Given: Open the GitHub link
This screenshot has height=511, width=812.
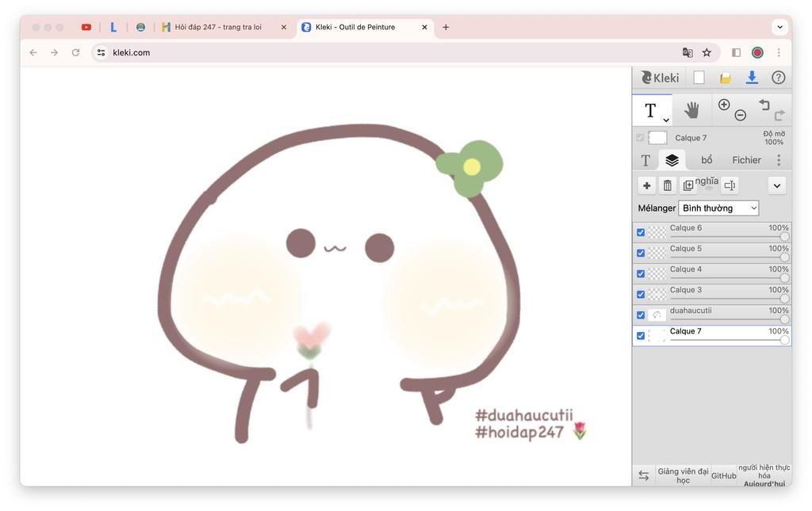Looking at the screenshot, I should pos(723,476).
